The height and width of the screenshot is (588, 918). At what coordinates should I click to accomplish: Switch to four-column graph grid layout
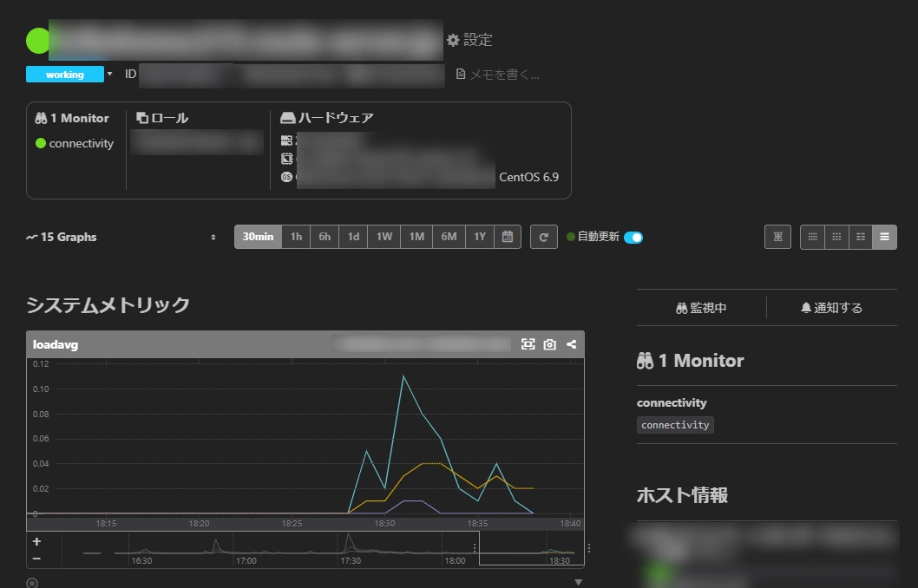(813, 237)
